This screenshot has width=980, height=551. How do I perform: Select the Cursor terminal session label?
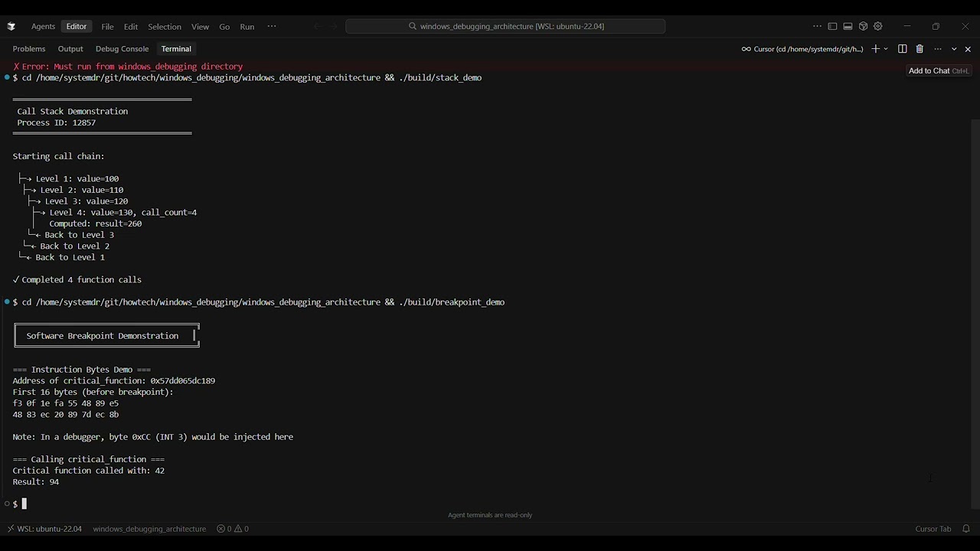click(802, 49)
